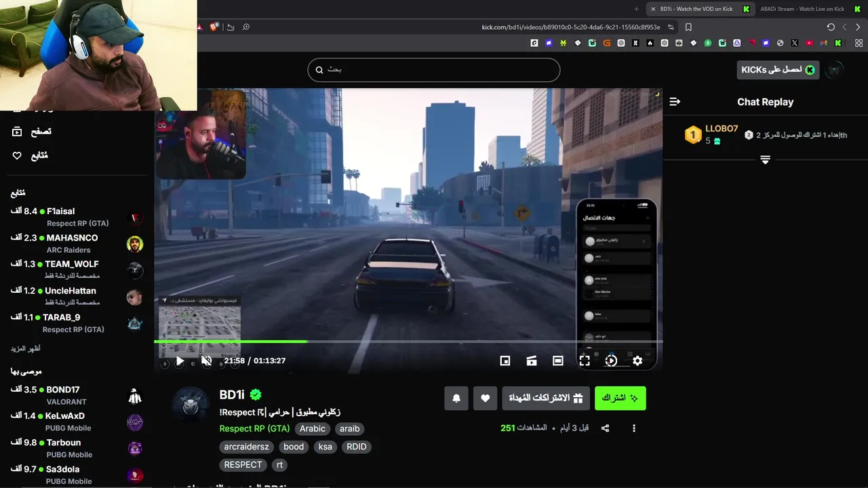868x488 pixels.
Task: Open BOND17 recommended channel
Action: [x=77, y=395]
